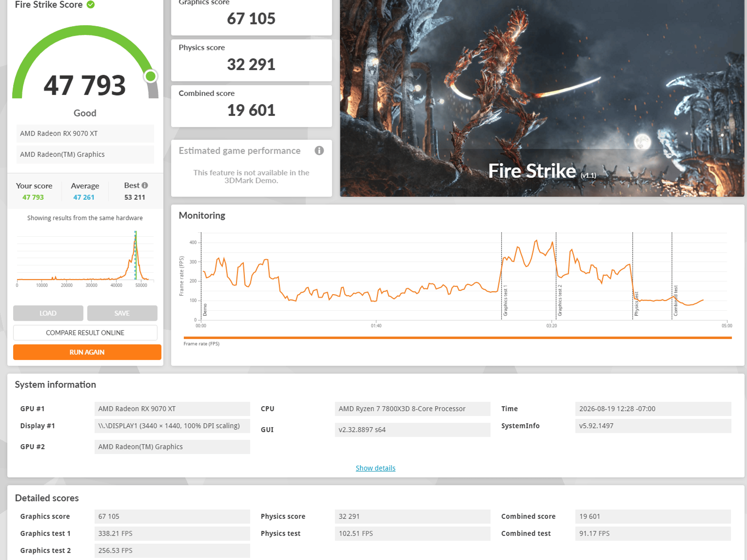Click Showing results from the same hardware
The image size is (747, 560).
tap(85, 218)
